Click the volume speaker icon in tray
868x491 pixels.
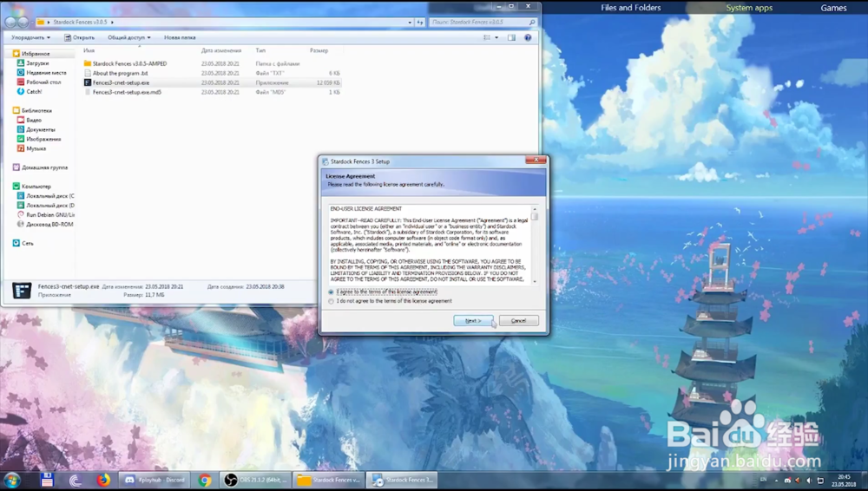click(809, 481)
